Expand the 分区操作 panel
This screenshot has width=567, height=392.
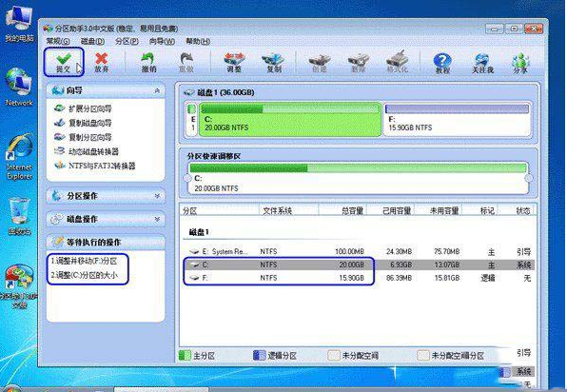point(106,196)
